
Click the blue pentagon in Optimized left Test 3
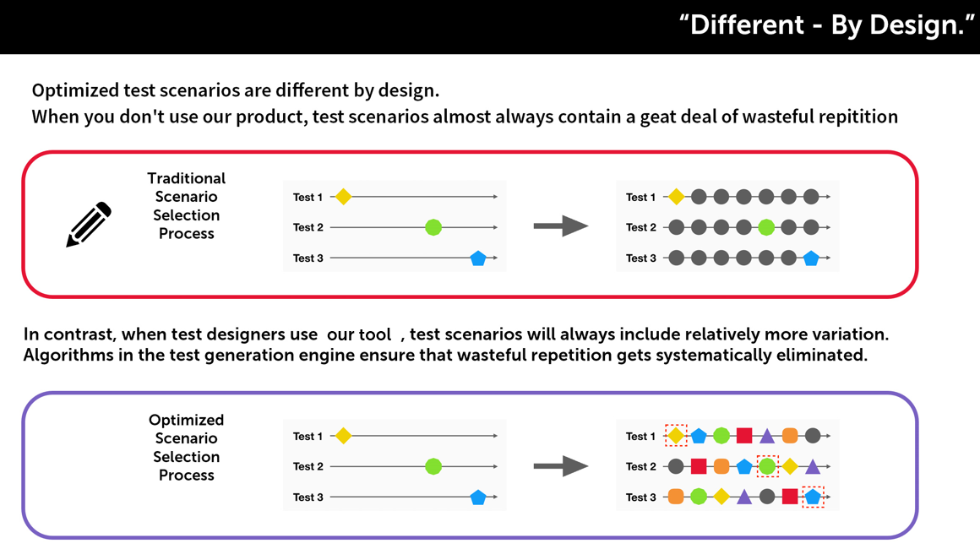point(478,497)
